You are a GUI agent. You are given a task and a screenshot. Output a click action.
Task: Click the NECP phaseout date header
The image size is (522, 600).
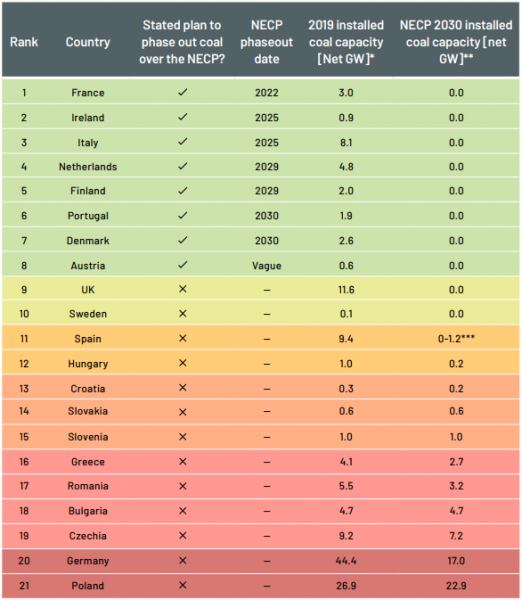266,42
